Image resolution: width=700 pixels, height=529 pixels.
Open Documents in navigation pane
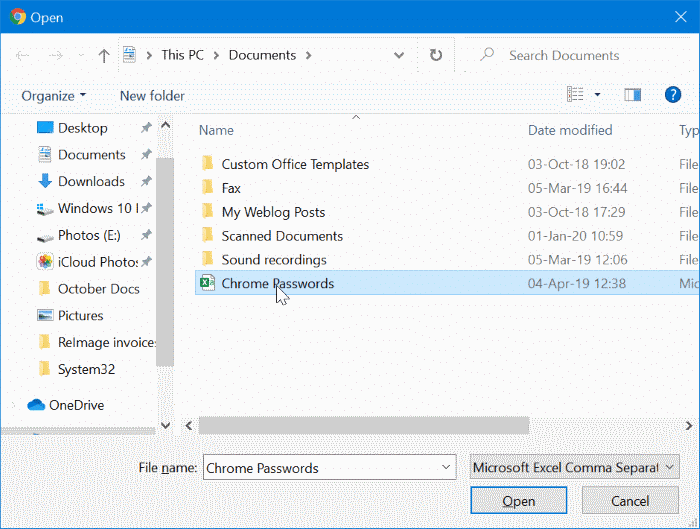pos(92,155)
